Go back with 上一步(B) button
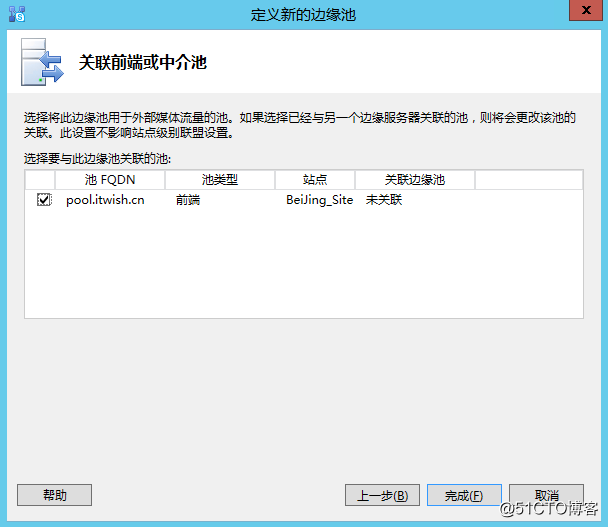 click(x=382, y=495)
